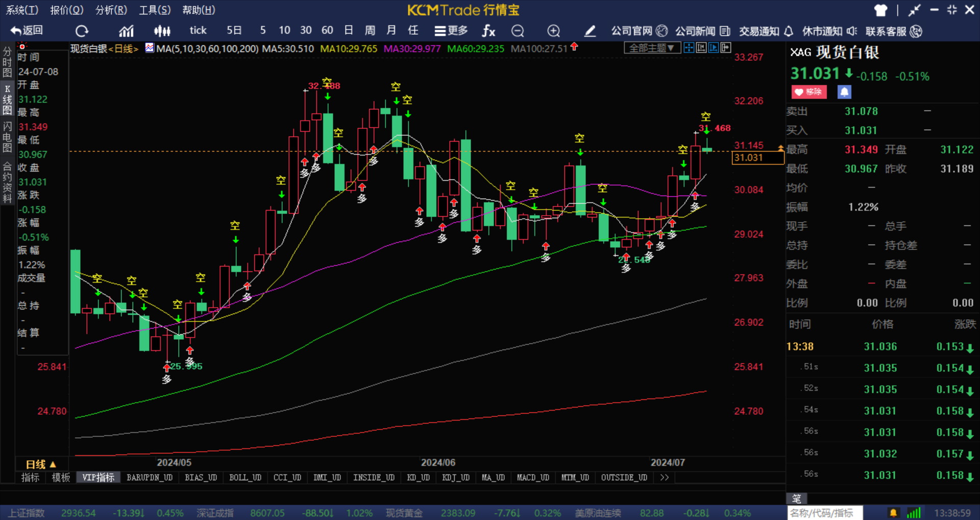
Task: Click the refresh icon in the toolbar
Action: (82, 31)
